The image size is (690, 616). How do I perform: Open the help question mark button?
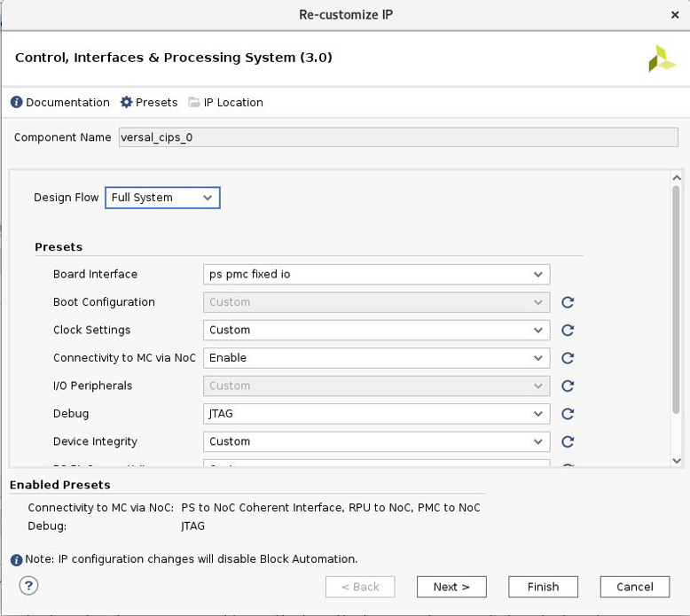28,585
